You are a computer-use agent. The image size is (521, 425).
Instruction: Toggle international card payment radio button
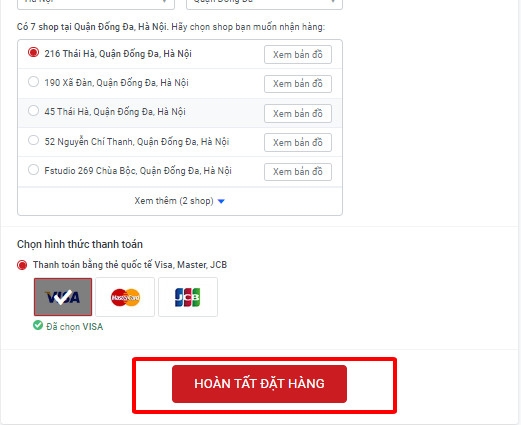pos(22,265)
